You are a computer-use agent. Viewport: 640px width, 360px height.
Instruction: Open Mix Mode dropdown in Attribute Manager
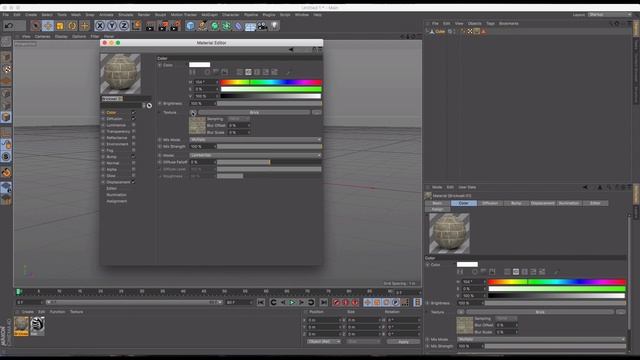pyautogui.click(x=541, y=339)
